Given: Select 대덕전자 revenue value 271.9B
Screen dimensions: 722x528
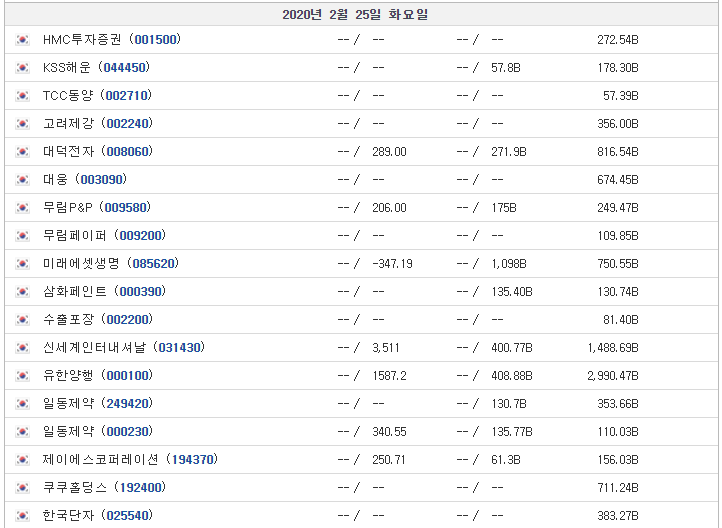Looking at the screenshot, I should click(508, 152).
